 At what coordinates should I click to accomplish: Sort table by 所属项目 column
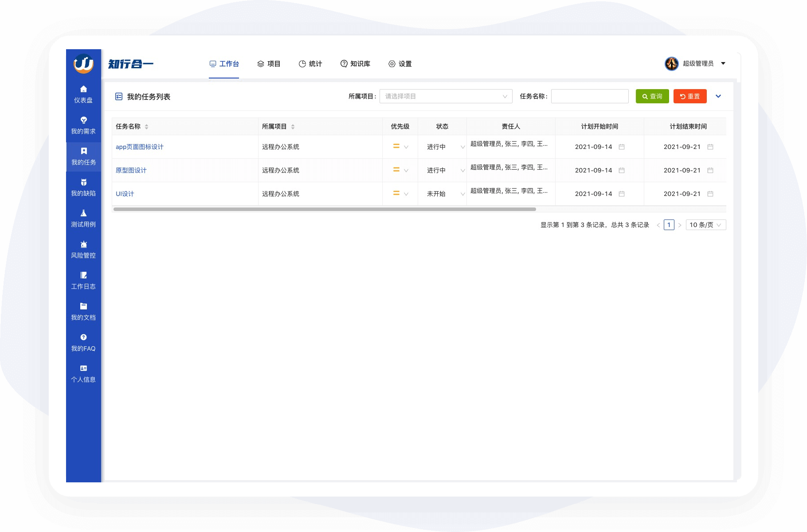click(293, 127)
